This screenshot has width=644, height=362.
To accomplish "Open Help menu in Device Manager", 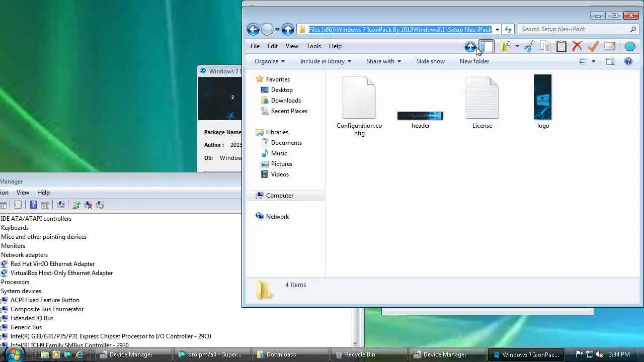I will (x=43, y=193).
